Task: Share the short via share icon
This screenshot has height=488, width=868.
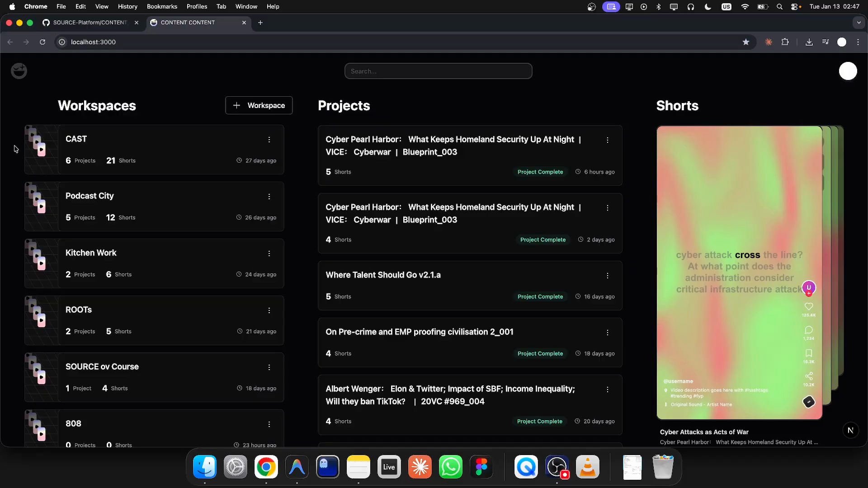Action: pos(809,376)
